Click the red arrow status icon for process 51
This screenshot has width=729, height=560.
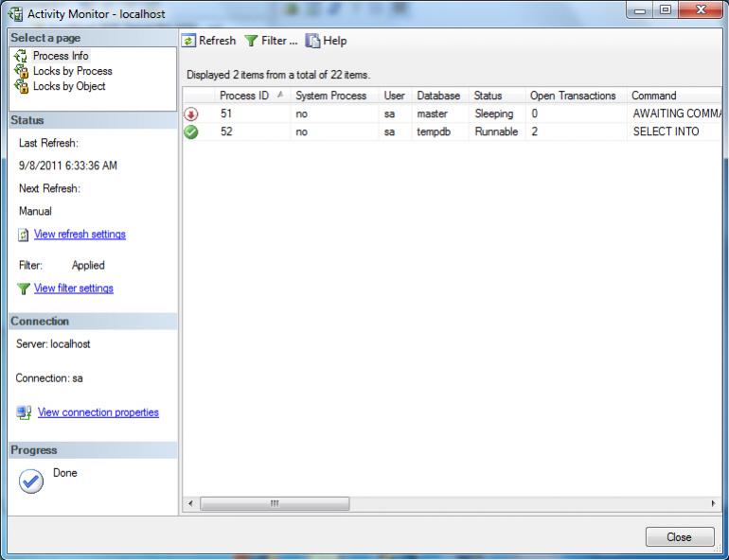click(191, 114)
